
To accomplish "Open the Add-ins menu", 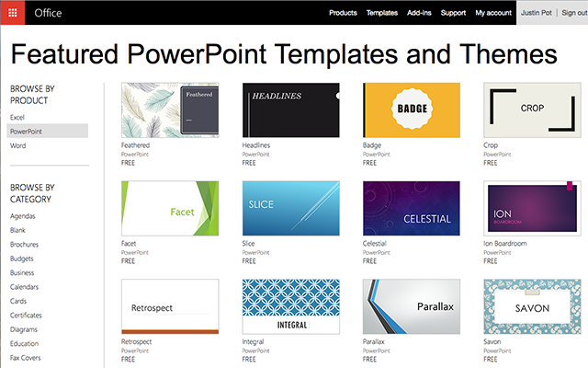I will tap(419, 13).
